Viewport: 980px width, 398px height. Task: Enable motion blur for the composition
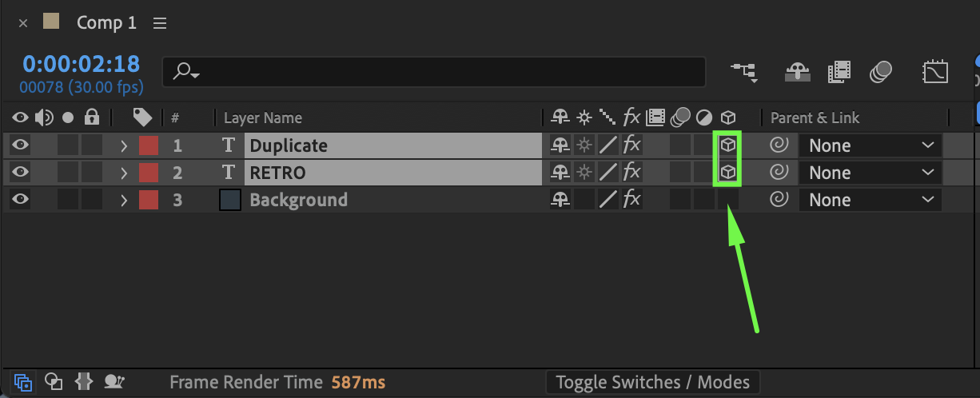pyautogui.click(x=882, y=73)
